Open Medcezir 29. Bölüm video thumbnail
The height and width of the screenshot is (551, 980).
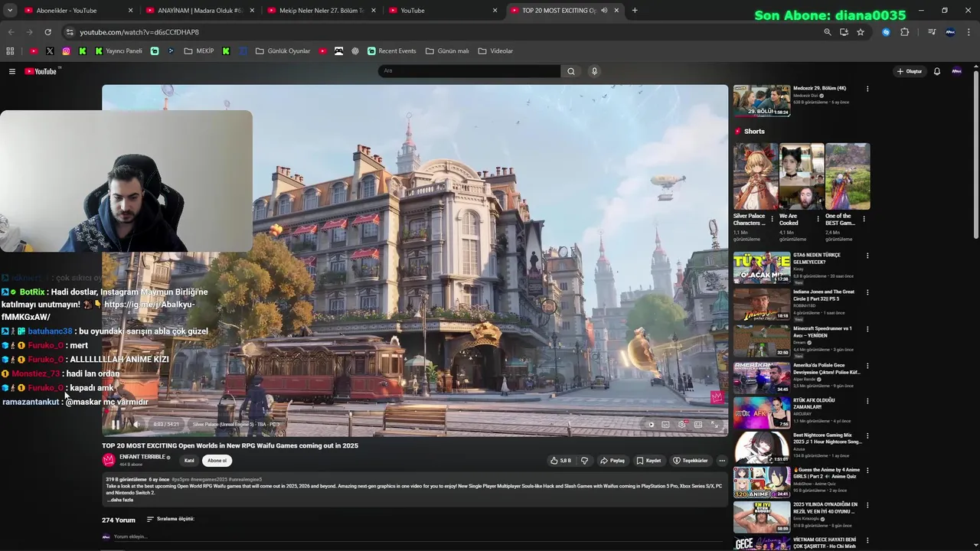pos(762,100)
